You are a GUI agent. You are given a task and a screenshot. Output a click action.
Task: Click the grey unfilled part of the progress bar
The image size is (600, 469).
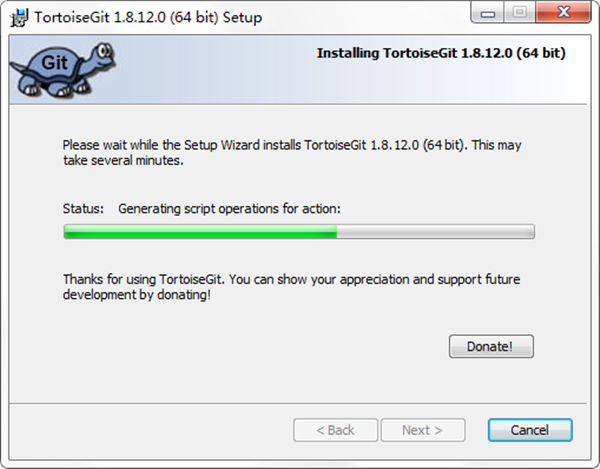(x=435, y=232)
